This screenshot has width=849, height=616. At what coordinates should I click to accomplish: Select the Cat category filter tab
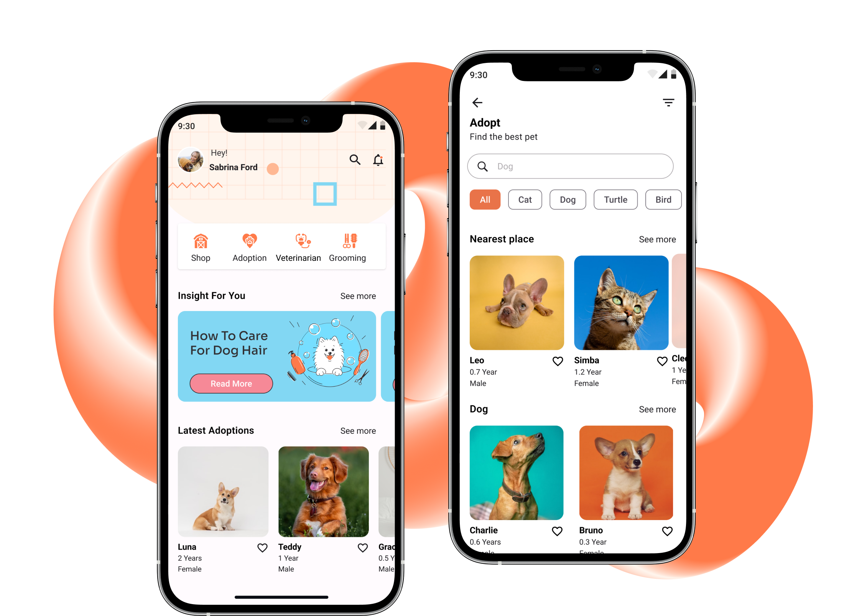point(524,199)
